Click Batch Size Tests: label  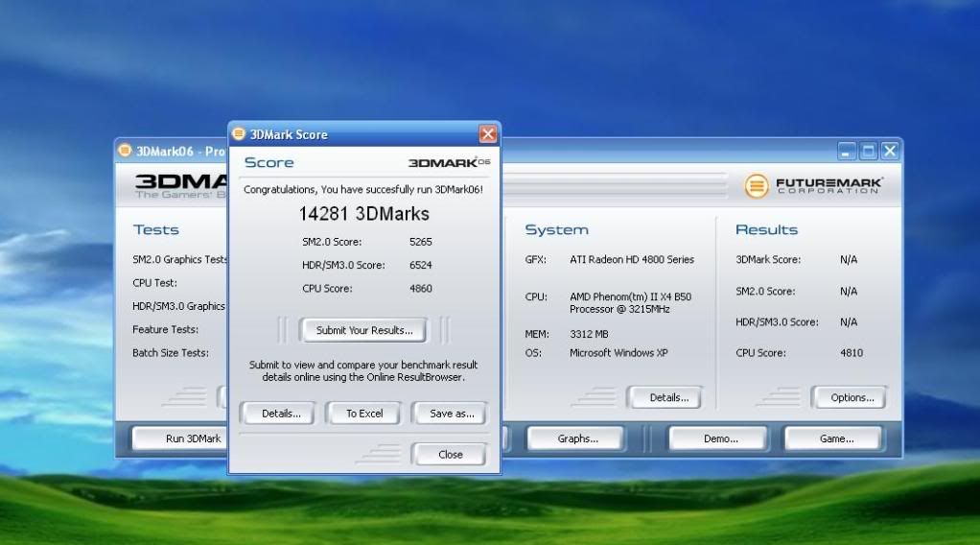tap(170, 353)
